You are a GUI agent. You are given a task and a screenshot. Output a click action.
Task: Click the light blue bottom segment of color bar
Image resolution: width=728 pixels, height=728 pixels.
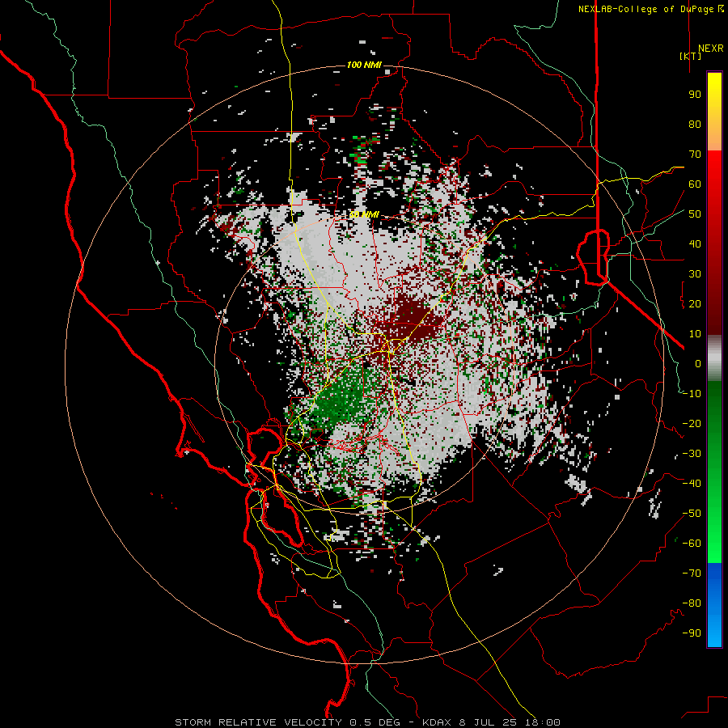pos(714,632)
